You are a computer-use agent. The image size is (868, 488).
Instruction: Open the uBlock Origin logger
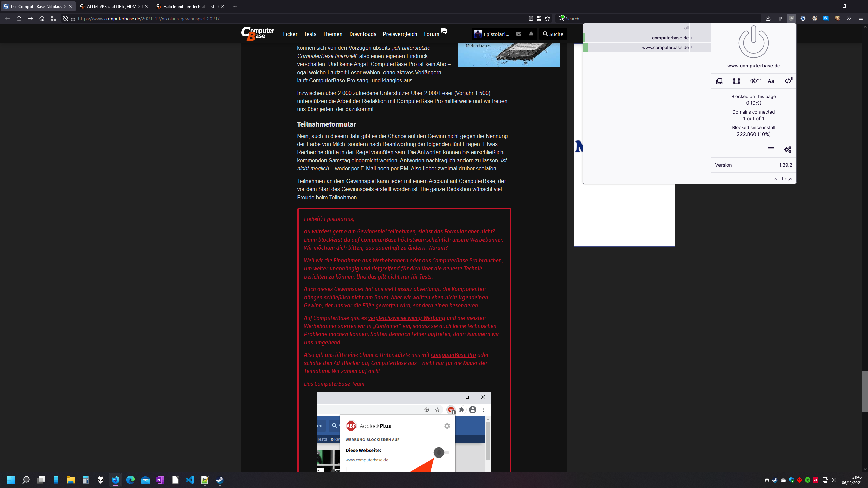771,149
